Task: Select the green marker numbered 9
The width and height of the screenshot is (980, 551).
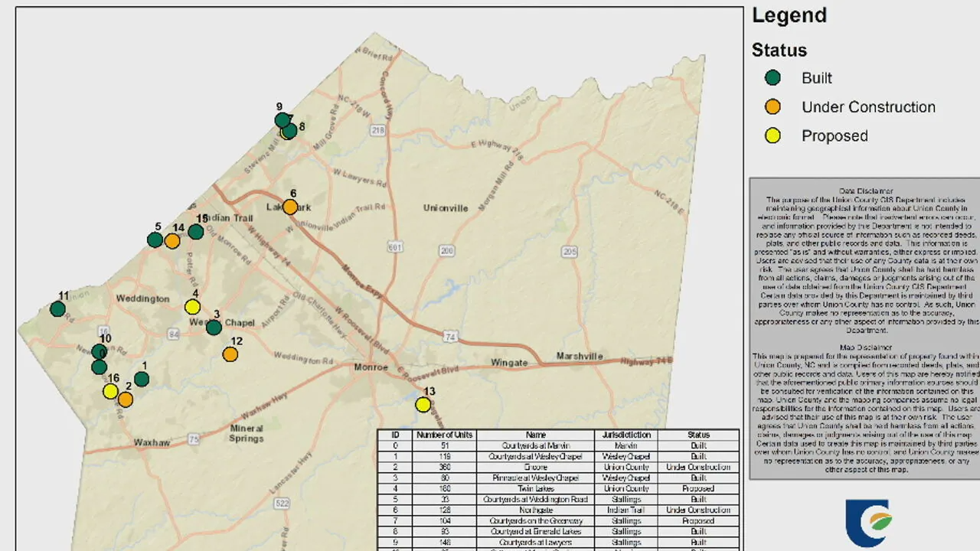Action: 282,120
